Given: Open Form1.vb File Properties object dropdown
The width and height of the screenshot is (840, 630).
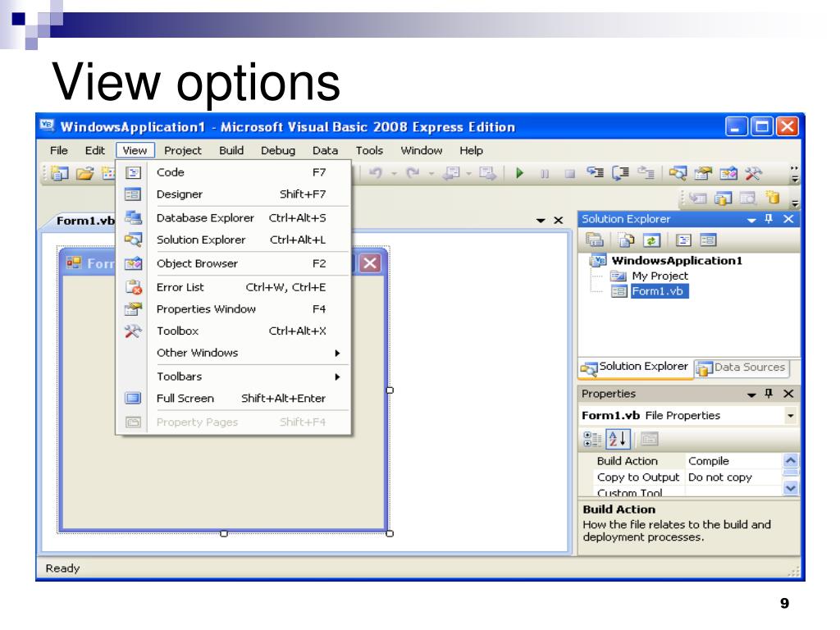Looking at the screenshot, I should point(790,416).
